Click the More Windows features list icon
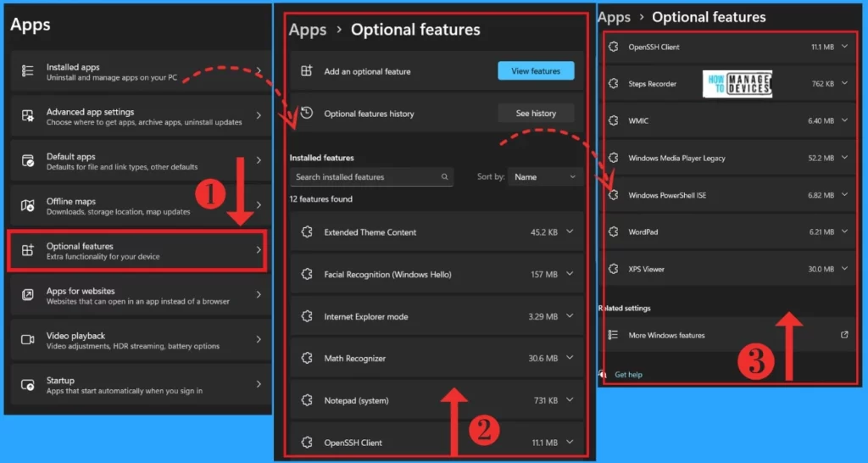The image size is (868, 463). pyautogui.click(x=613, y=335)
